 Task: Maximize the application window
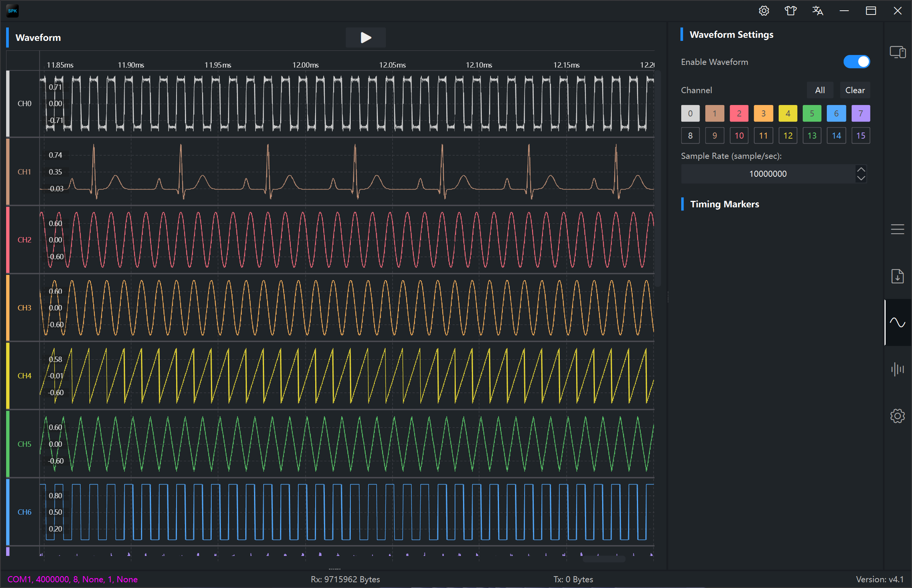(871, 11)
